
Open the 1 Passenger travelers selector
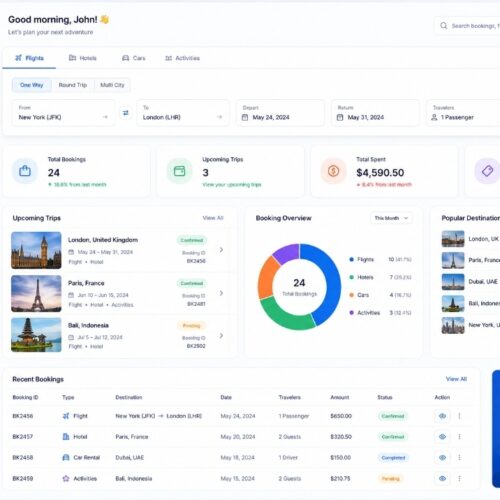click(463, 113)
